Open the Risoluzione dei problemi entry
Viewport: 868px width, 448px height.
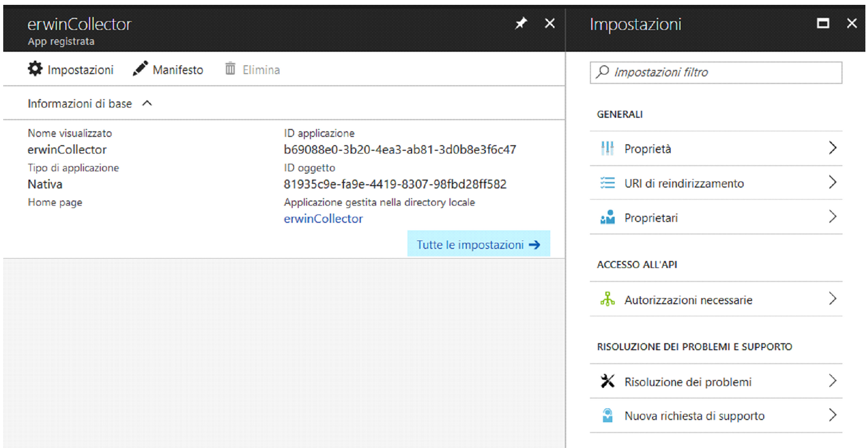point(688,382)
